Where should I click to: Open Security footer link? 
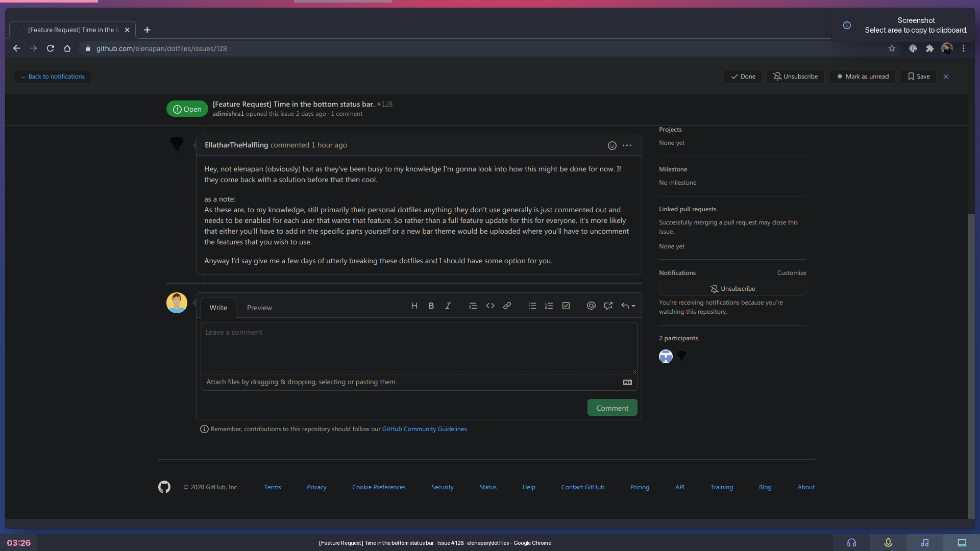coord(442,487)
